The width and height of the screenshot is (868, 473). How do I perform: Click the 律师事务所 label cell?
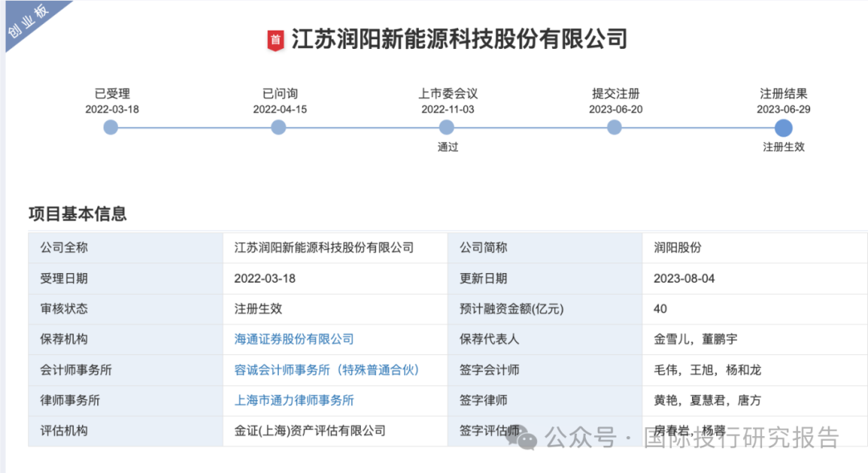coord(125,400)
